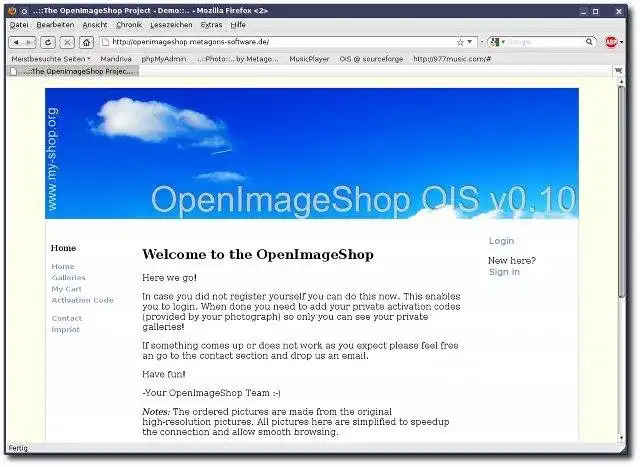The width and height of the screenshot is (640, 467).
Task: Click the vertical scrollbar thumb
Action: tap(622, 192)
